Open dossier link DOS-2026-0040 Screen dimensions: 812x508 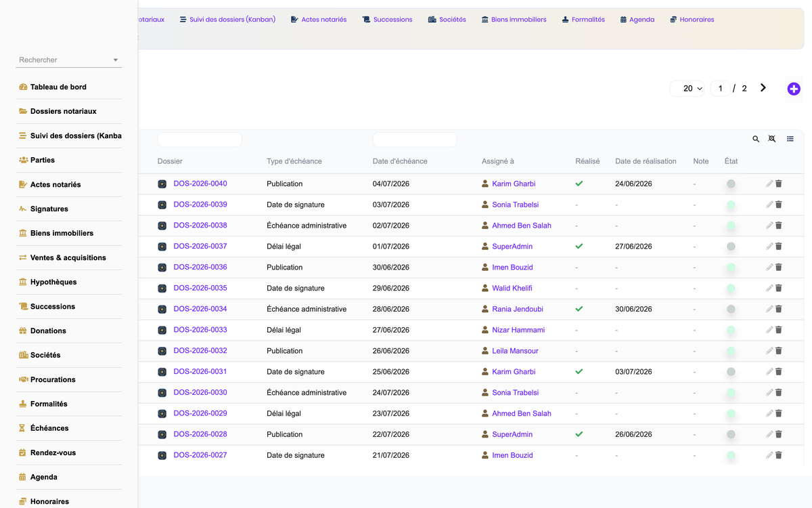(x=200, y=184)
